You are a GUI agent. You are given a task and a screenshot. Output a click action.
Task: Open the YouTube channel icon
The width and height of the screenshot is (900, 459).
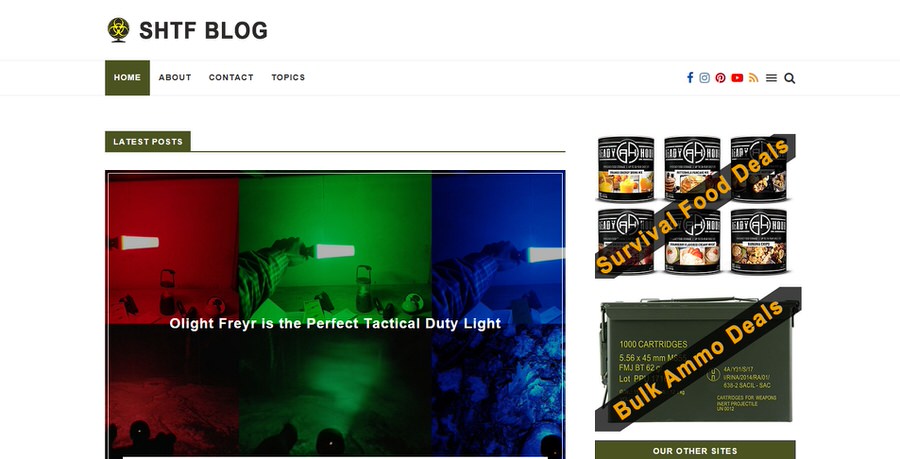pyautogui.click(x=737, y=78)
